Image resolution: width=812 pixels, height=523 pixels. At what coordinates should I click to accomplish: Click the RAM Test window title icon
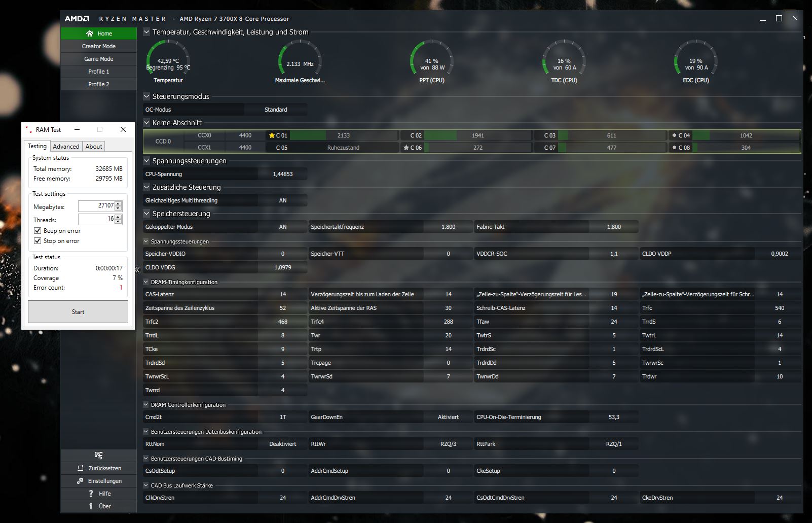click(28, 129)
